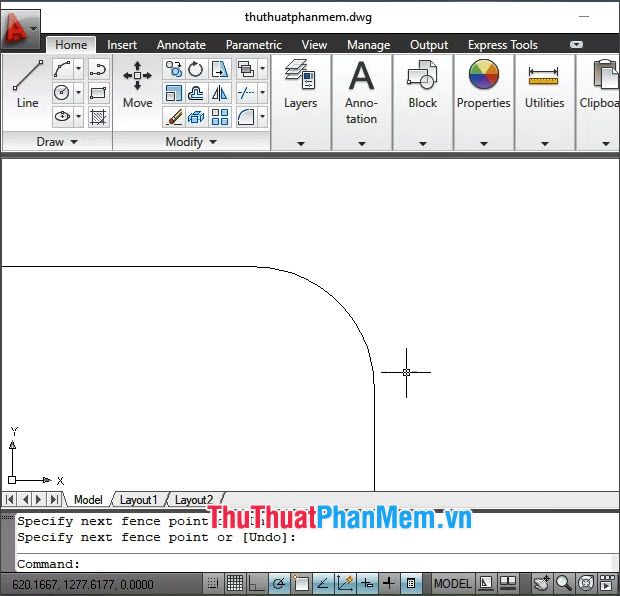
Task: Expand the Annotation panel
Action: click(362, 144)
